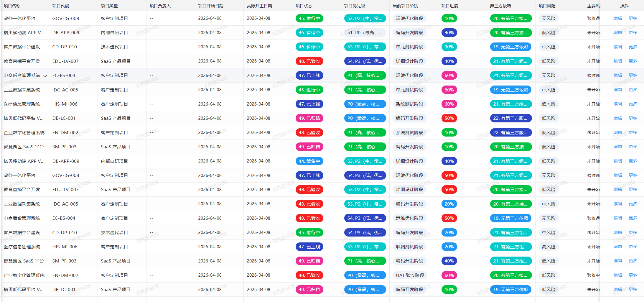
Task: Click 编辑 for GOV-IG-008 row with 45. 进行中
Action: [617, 18]
